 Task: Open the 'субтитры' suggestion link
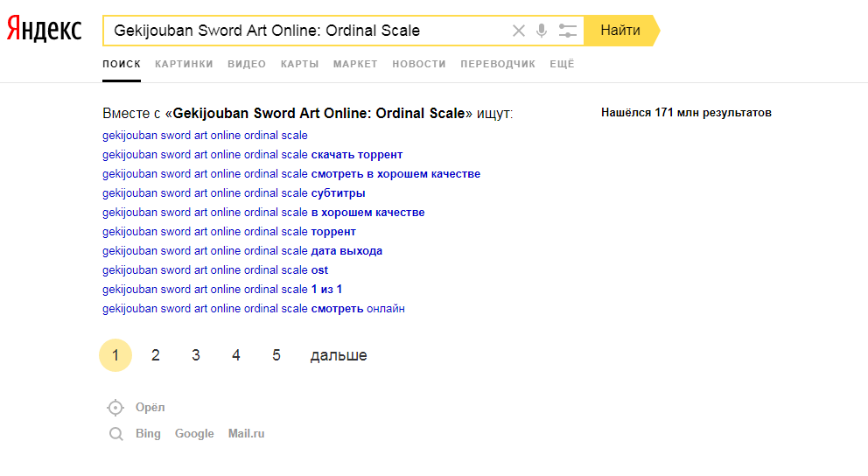click(234, 193)
